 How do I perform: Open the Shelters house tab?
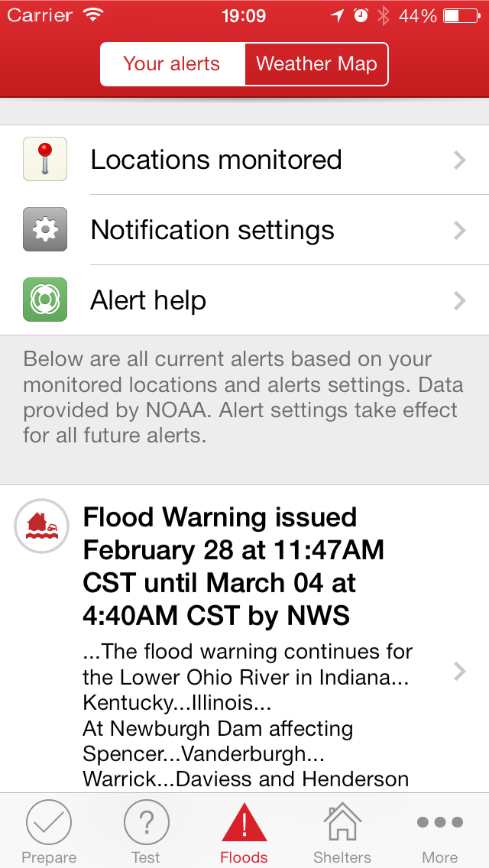point(342,831)
